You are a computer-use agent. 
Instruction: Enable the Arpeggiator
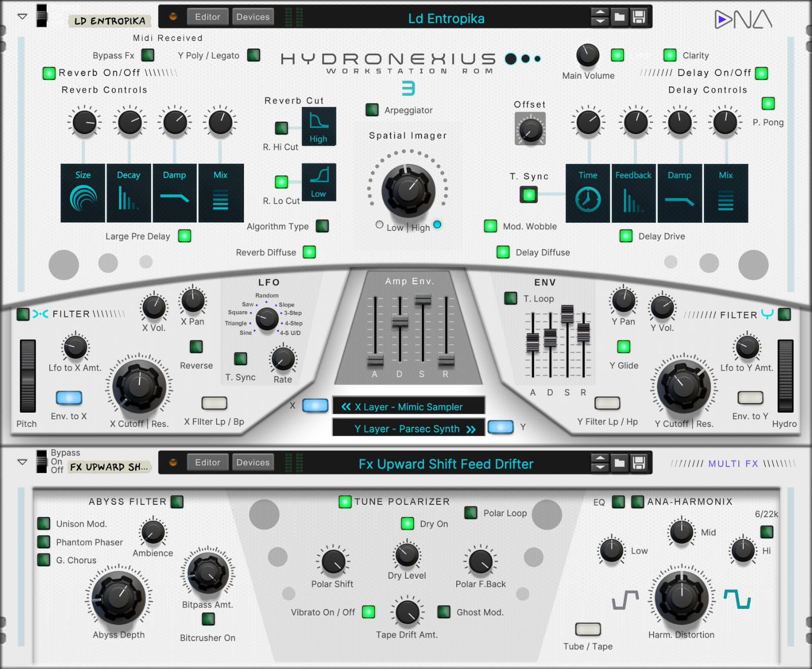[x=372, y=110]
